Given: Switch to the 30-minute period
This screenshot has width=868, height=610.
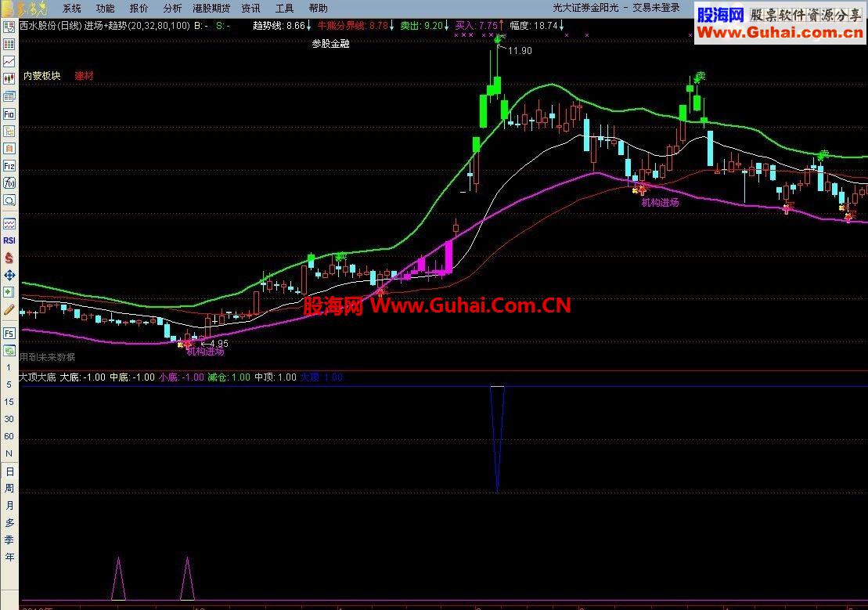Looking at the screenshot, I should click(9, 419).
